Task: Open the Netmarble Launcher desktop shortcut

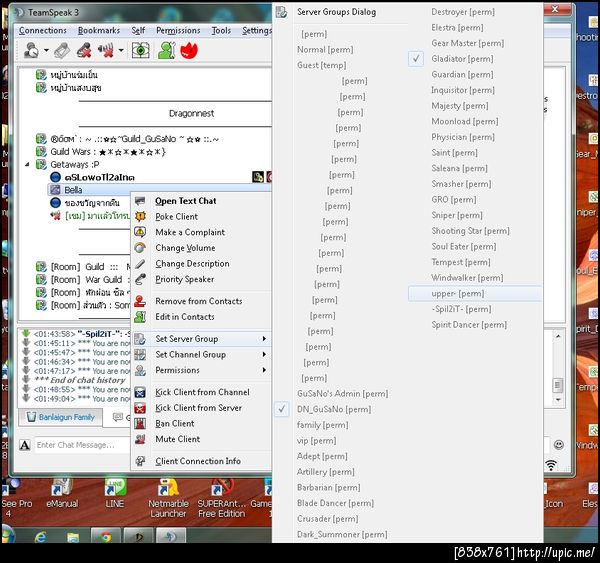Action: pyautogui.click(x=168, y=498)
